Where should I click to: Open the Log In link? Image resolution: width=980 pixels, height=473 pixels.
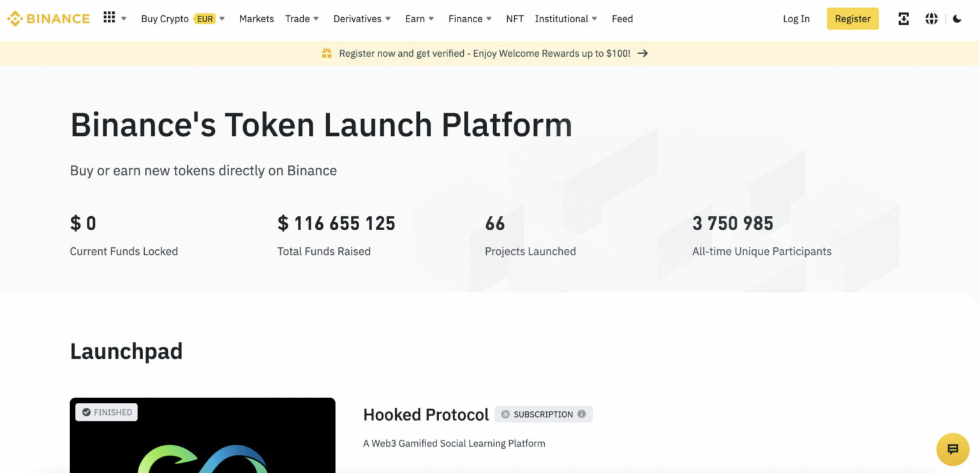[x=796, y=18]
